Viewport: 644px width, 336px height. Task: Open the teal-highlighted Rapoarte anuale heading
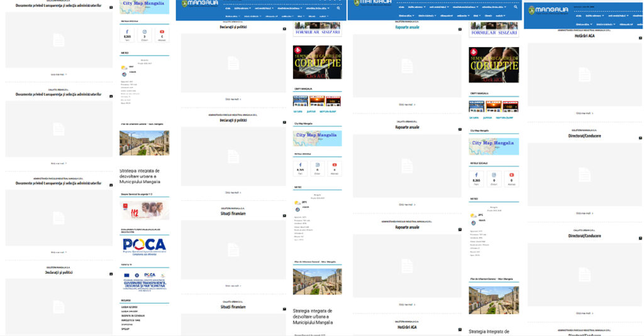click(407, 27)
